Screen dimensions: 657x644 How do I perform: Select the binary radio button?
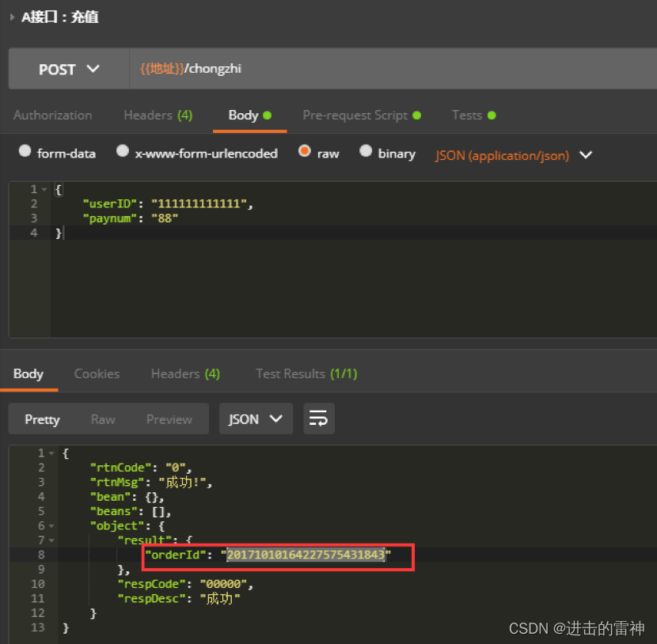point(366,151)
